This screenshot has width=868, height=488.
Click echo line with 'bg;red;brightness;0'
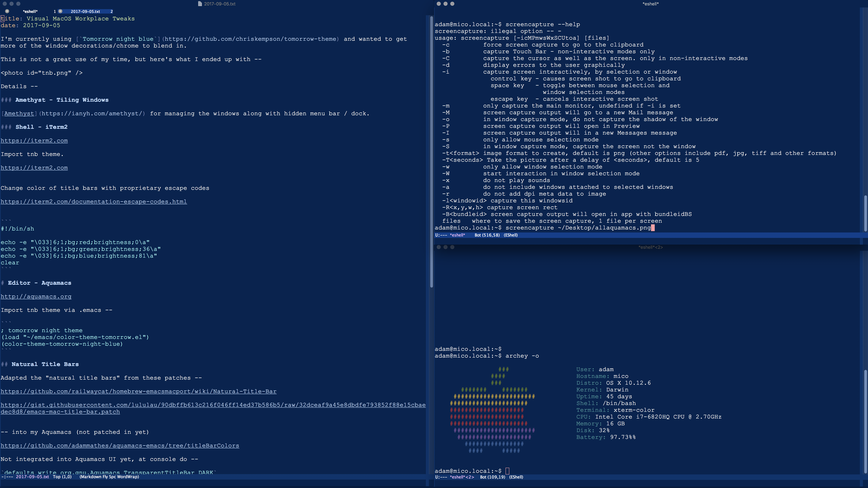click(x=75, y=242)
